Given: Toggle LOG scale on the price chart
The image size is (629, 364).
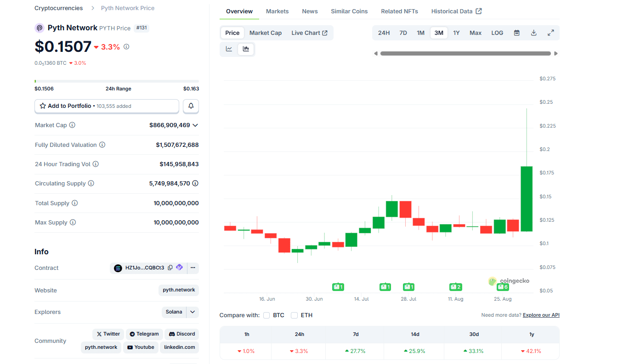Looking at the screenshot, I should pos(497,33).
